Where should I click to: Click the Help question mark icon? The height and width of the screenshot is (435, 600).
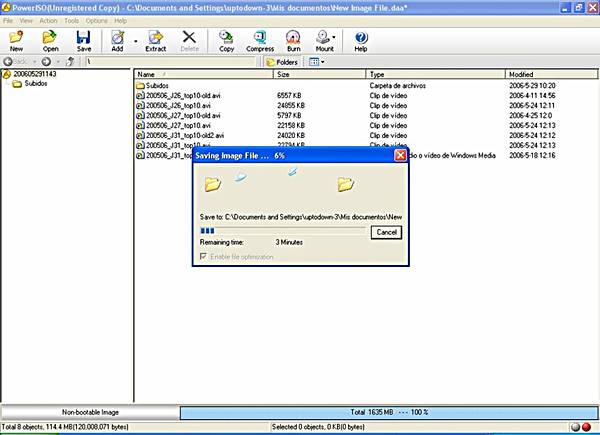tap(361, 41)
